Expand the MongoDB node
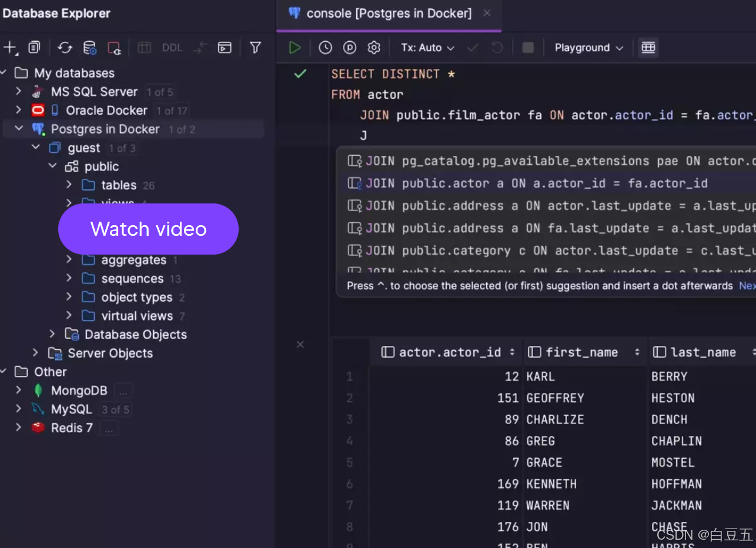This screenshot has width=756, height=548. [18, 390]
